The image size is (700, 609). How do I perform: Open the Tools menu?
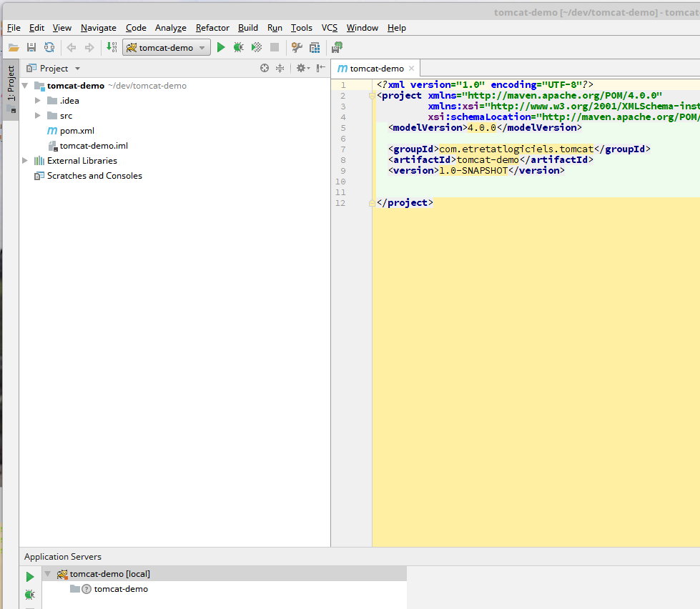(301, 28)
